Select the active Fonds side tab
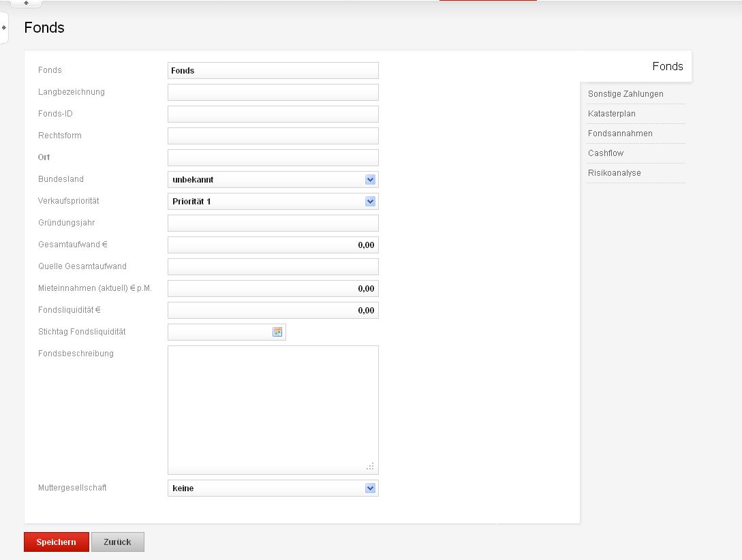Image resolution: width=742 pixels, height=560 pixels. (636, 66)
